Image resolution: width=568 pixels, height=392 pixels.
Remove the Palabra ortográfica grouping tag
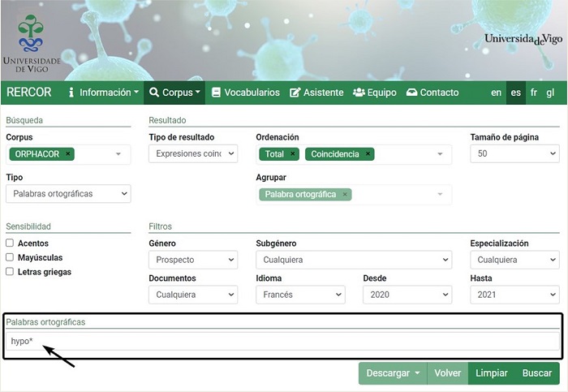tap(345, 195)
